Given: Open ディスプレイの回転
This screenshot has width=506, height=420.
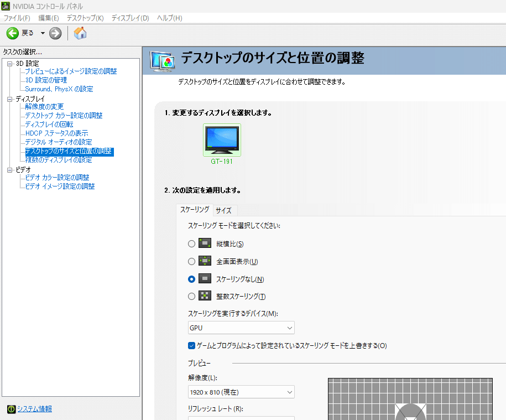Looking at the screenshot, I should (x=49, y=125).
